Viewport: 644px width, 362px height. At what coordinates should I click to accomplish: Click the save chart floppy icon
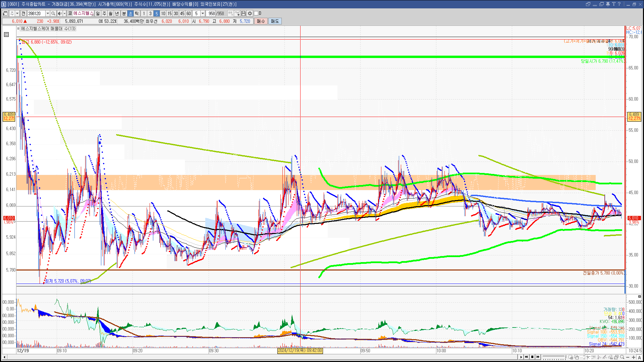point(244,13)
